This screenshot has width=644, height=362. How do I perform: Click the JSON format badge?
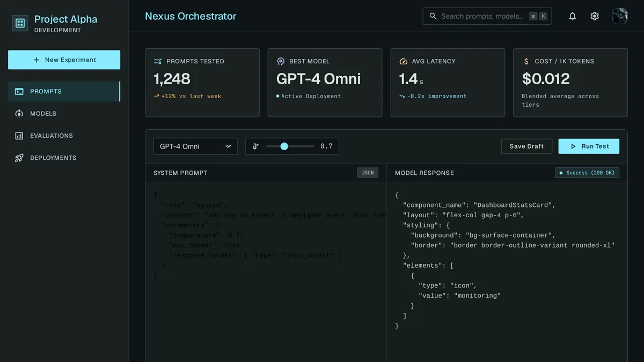point(368,173)
